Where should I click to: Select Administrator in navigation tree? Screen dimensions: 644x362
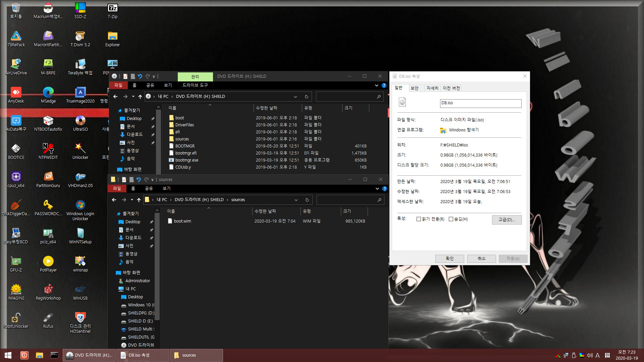(135, 281)
